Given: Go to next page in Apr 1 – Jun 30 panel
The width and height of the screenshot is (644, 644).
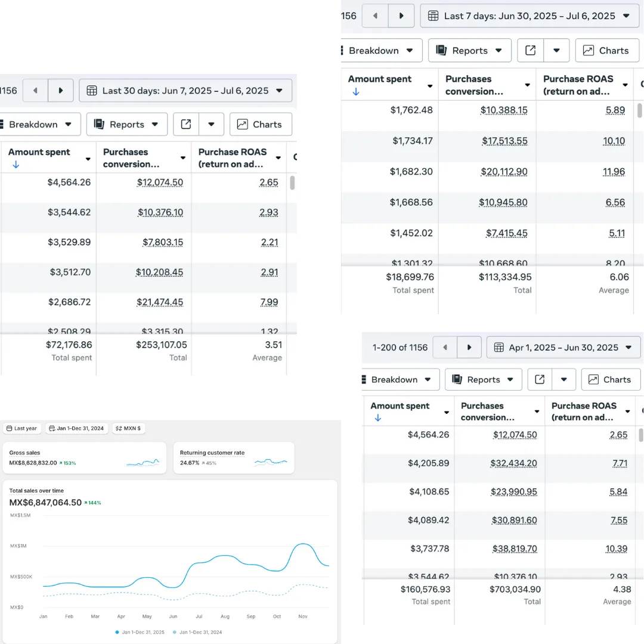Looking at the screenshot, I should click(x=469, y=348).
